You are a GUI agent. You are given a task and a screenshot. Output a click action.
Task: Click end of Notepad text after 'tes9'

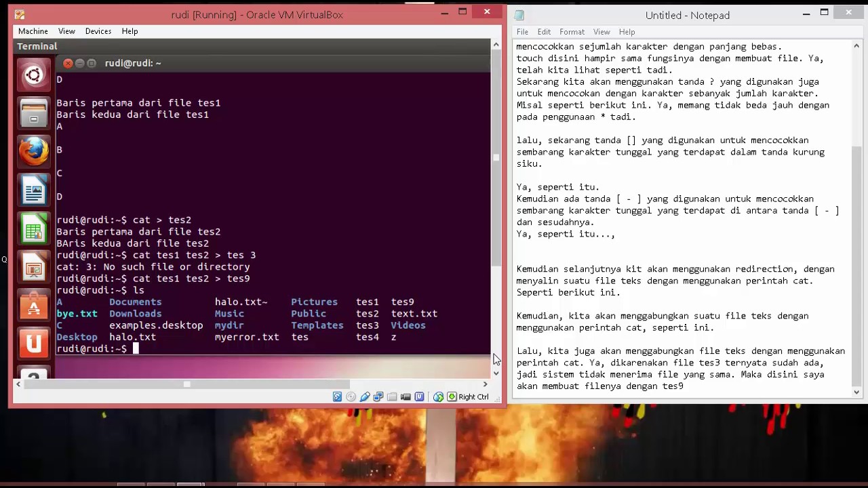pyautogui.click(x=684, y=386)
